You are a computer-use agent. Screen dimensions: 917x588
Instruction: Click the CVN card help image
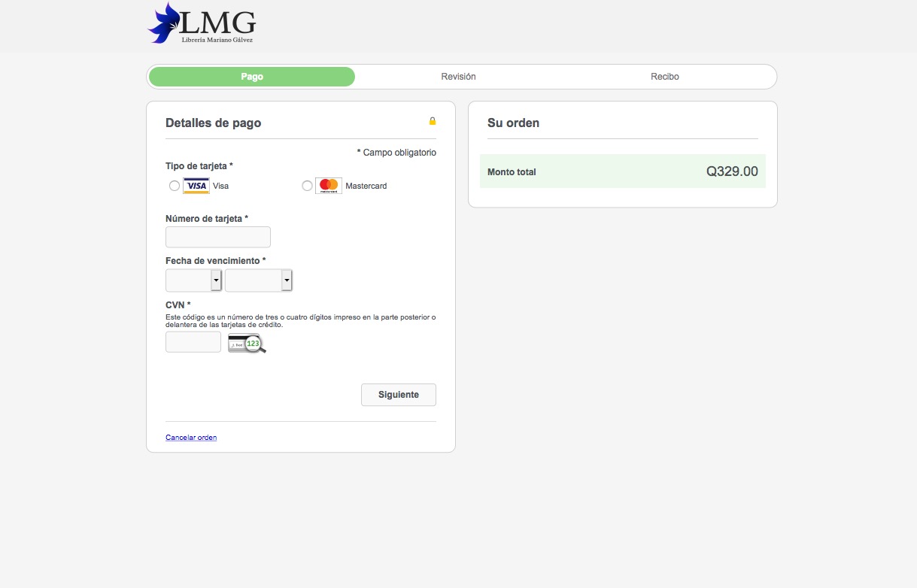point(247,343)
